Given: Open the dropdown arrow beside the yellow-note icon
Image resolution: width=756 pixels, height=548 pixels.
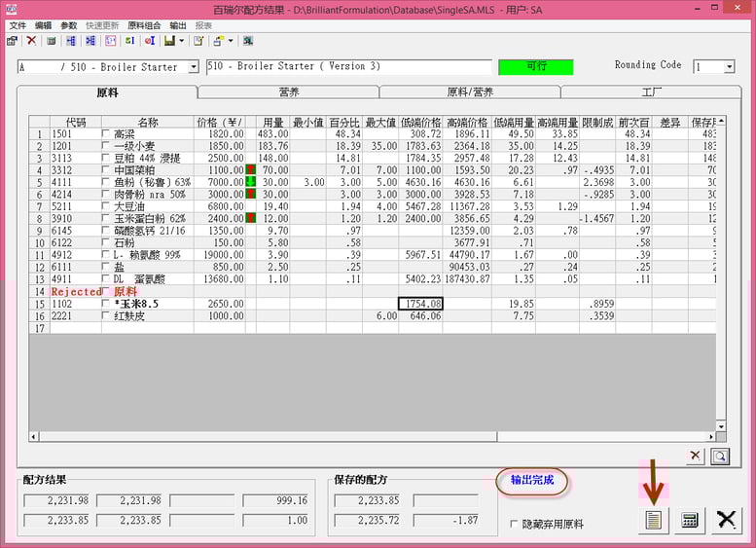Looking at the screenshot, I should 231,41.
